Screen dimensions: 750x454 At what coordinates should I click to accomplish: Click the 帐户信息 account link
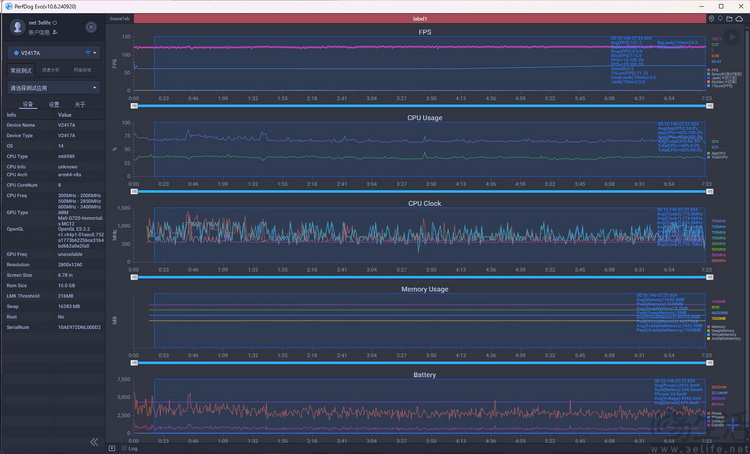click(x=39, y=32)
